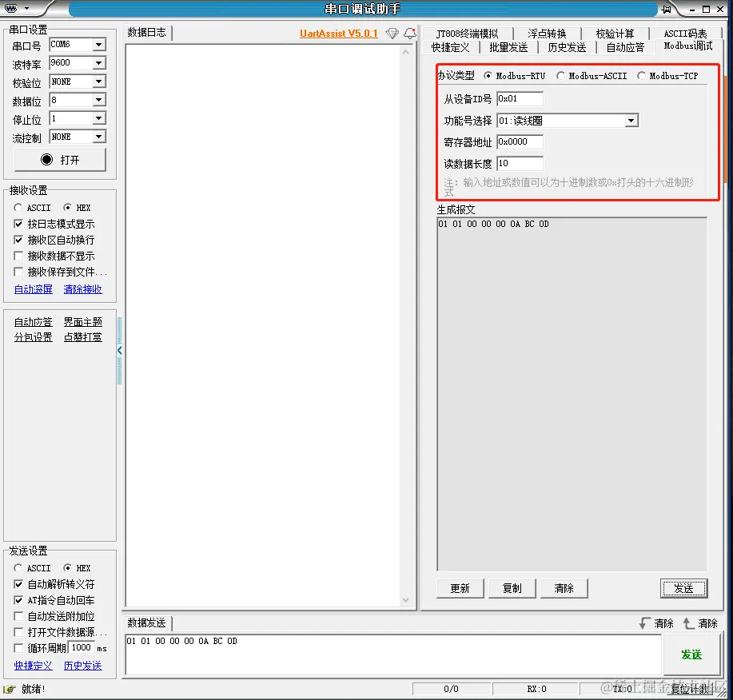Toggle AT指令自动回车 checkbox
The width and height of the screenshot is (733, 700).
click(x=18, y=600)
